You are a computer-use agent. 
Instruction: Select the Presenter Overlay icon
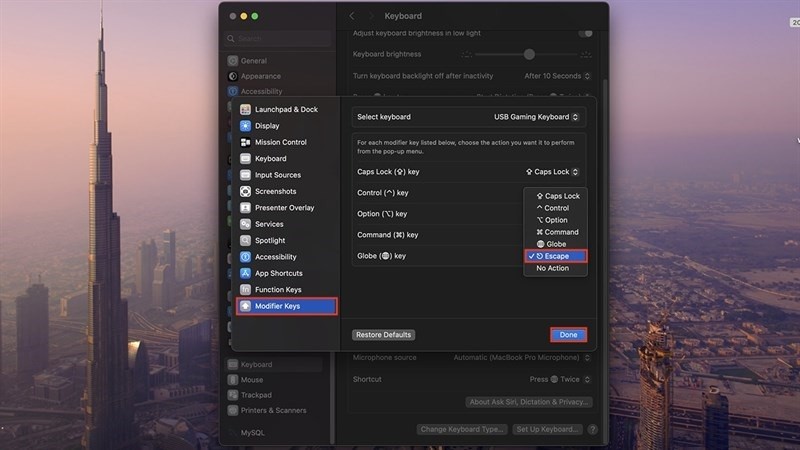tap(245, 208)
